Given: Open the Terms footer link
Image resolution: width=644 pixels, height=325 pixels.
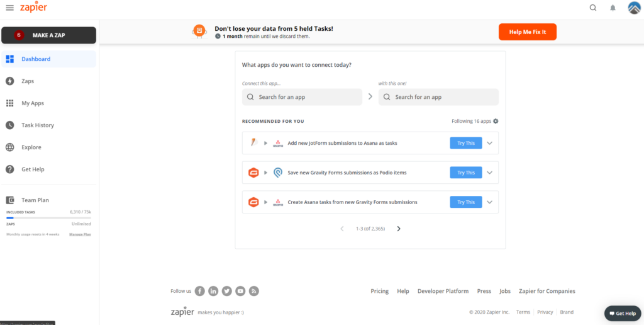Looking at the screenshot, I should (523, 312).
